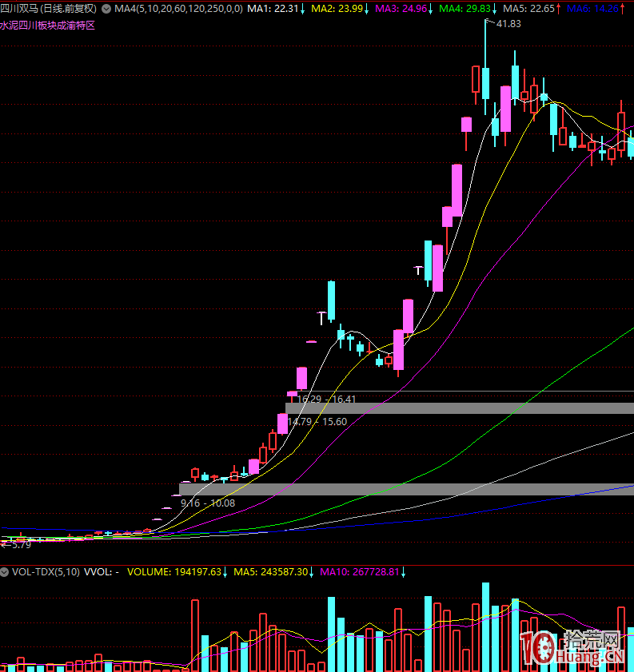Open the 水泥 四川板块 成渝特区 sector tags
Screen dimensions: 634x672
(x=47, y=26)
